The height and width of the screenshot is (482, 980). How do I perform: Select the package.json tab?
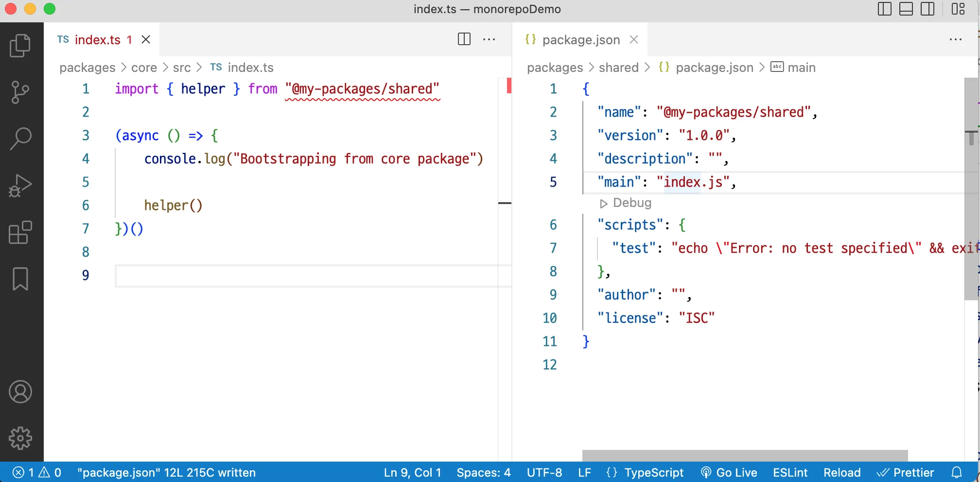pyautogui.click(x=581, y=40)
